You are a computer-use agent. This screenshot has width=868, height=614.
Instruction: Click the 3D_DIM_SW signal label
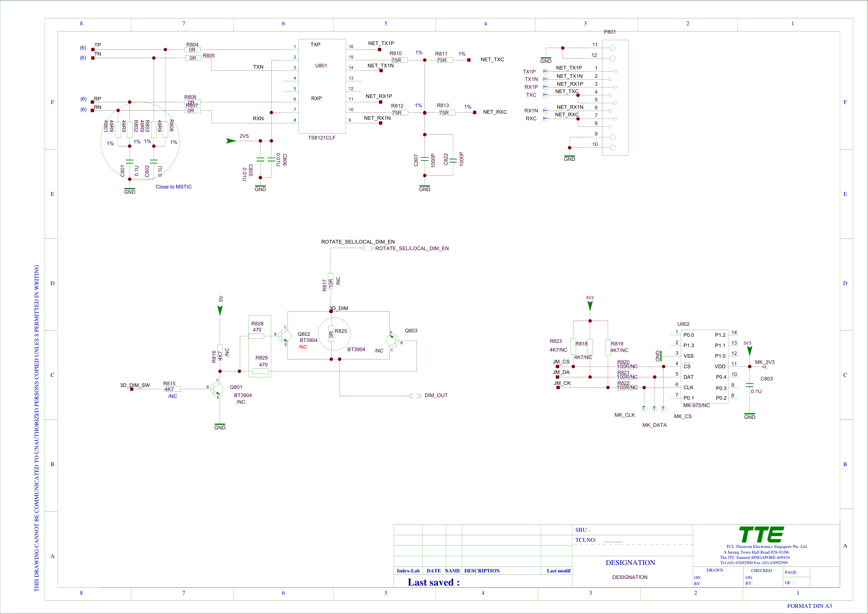(x=135, y=385)
